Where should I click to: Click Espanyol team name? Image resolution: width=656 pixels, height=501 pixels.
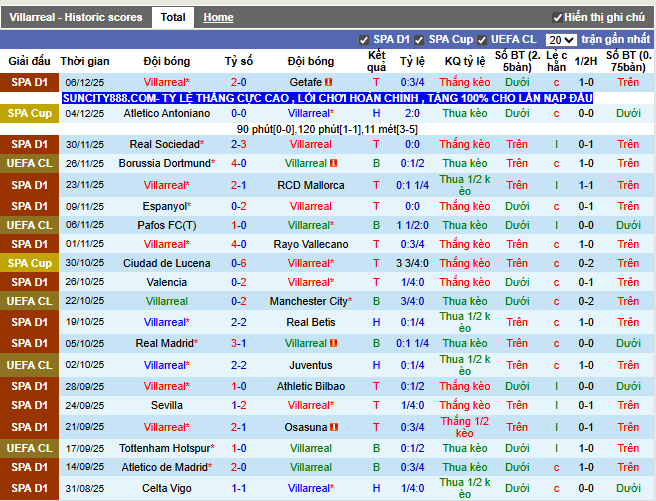pos(164,207)
